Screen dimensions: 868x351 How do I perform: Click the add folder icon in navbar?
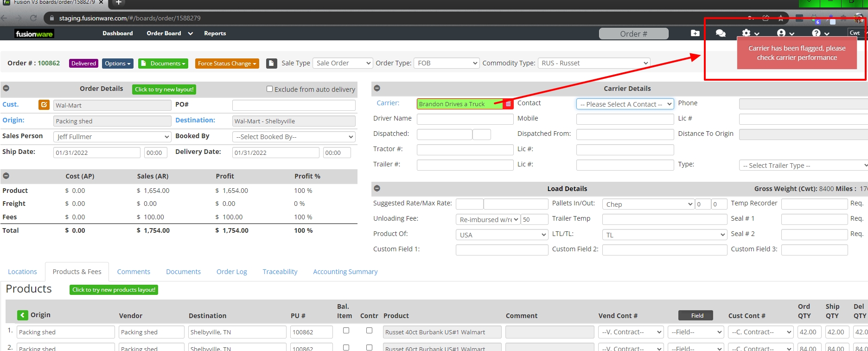pos(695,33)
